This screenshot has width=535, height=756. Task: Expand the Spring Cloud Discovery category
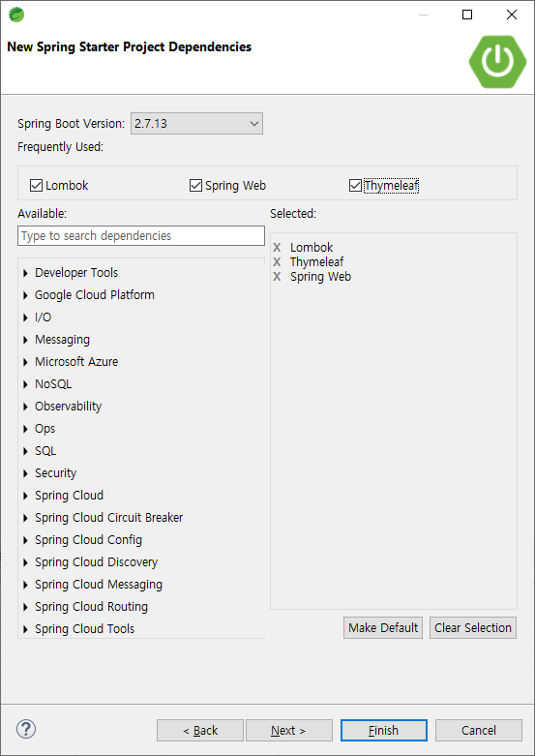tap(25, 562)
